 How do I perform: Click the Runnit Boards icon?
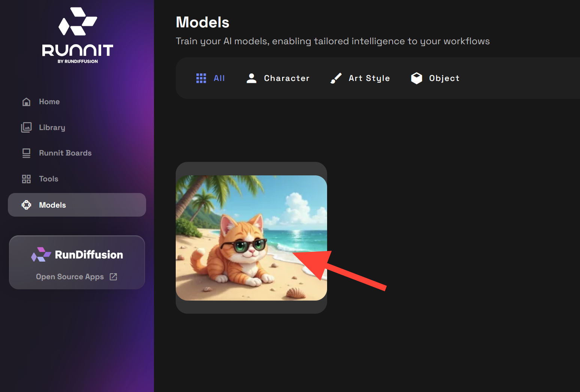click(26, 153)
